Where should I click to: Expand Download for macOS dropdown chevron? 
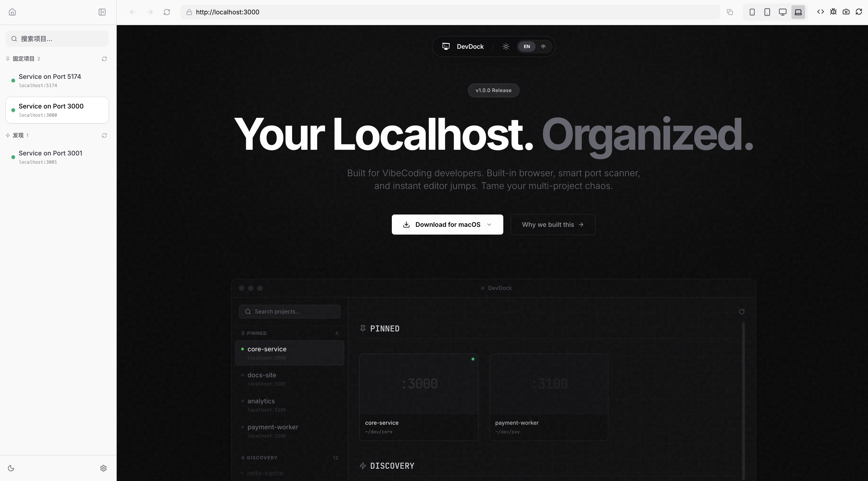489,225
